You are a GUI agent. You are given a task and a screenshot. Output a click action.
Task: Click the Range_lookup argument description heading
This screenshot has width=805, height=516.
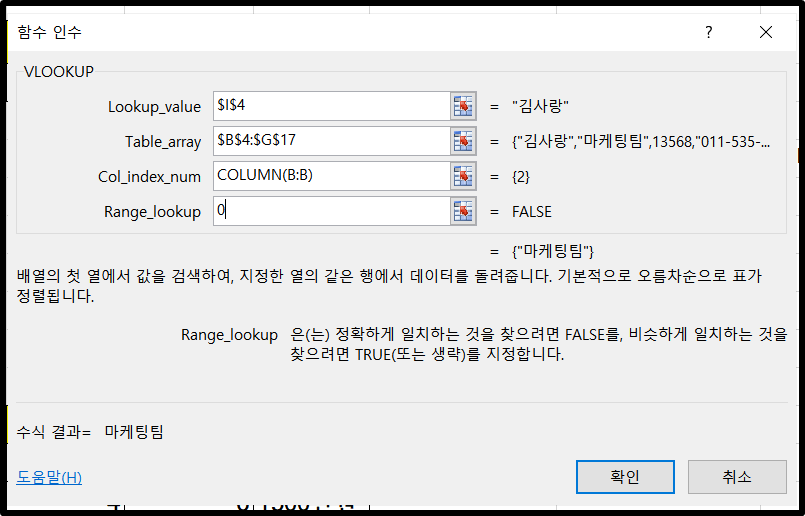pyautogui.click(x=229, y=335)
